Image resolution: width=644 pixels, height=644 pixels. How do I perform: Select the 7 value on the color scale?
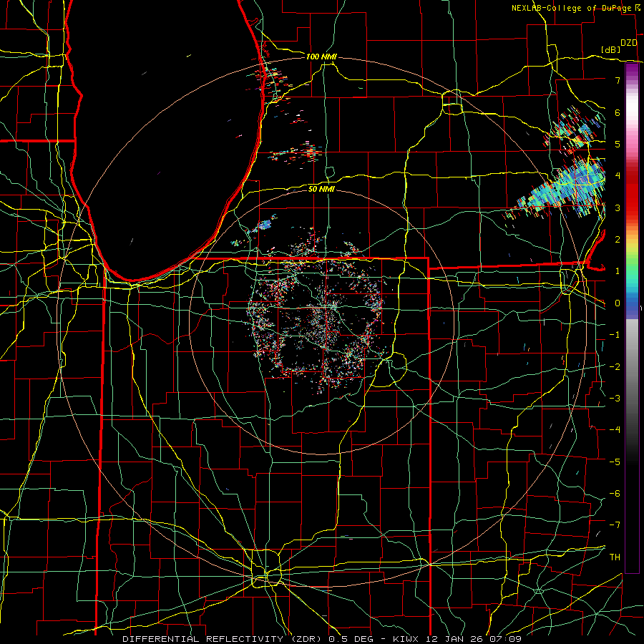[618, 80]
